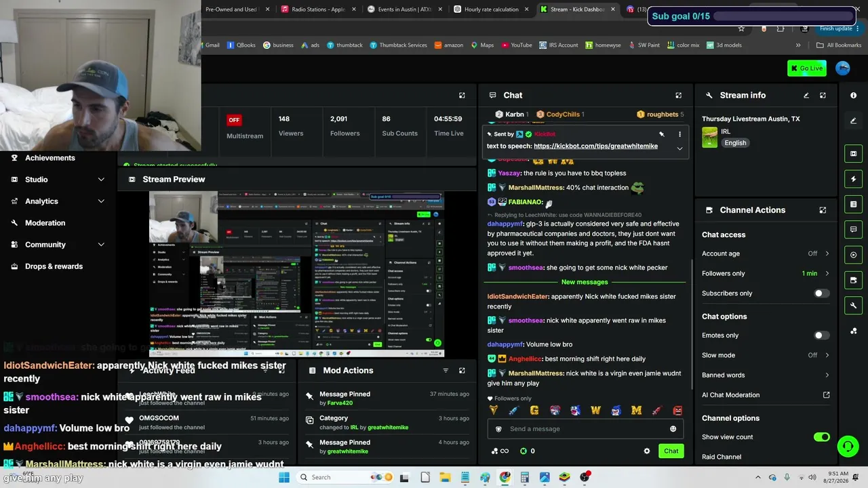Open pinned message more options menu

tap(679, 134)
